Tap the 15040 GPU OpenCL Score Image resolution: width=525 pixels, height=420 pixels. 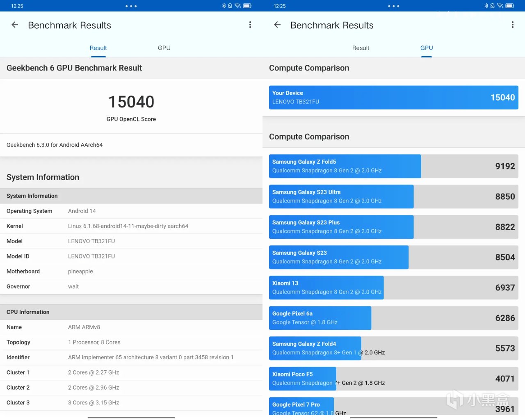tap(131, 102)
